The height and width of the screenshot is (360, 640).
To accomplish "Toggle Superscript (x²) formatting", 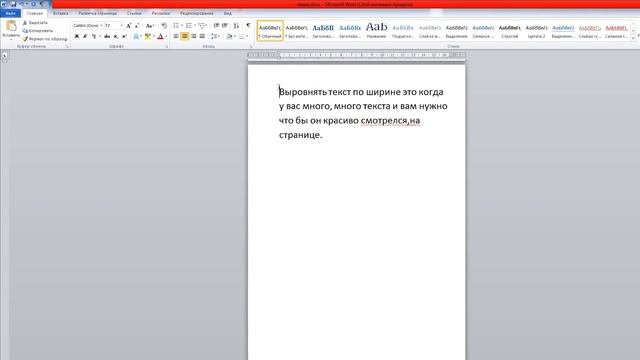I will (124, 36).
